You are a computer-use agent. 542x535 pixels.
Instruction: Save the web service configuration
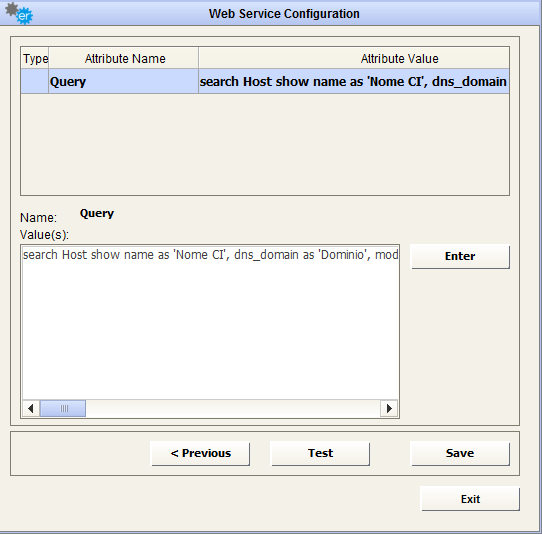point(460,453)
